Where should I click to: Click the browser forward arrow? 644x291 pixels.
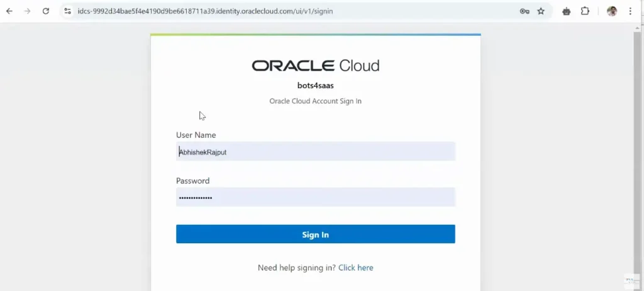27,11
